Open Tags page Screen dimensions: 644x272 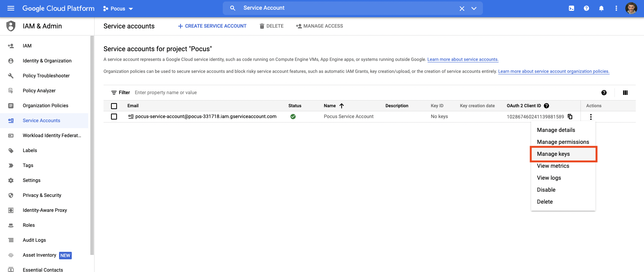tap(28, 165)
